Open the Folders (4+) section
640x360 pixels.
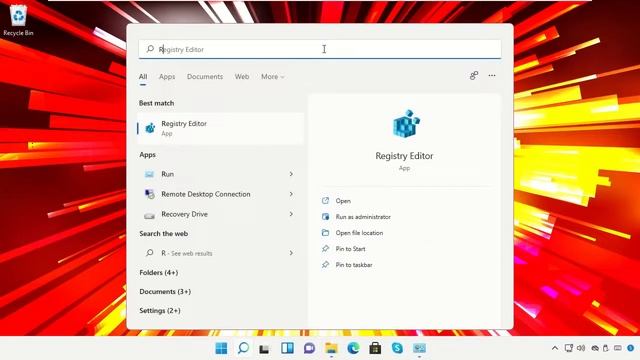(x=159, y=272)
